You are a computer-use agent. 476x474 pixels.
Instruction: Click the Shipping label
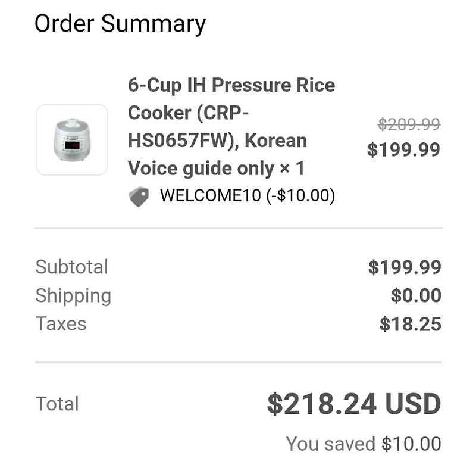click(73, 295)
